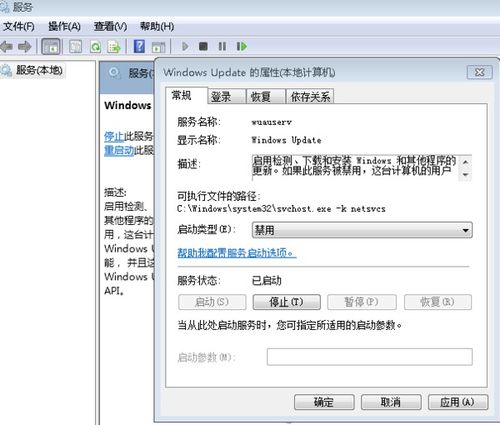Click the description box scroll down arrow
This screenshot has height=425, width=500.
465,174
